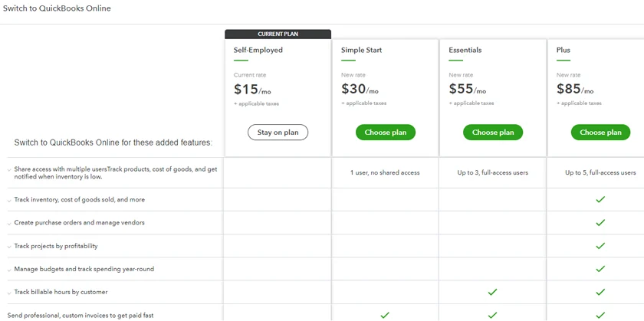
Task: Choose the Plus plan
Action: pyautogui.click(x=600, y=133)
